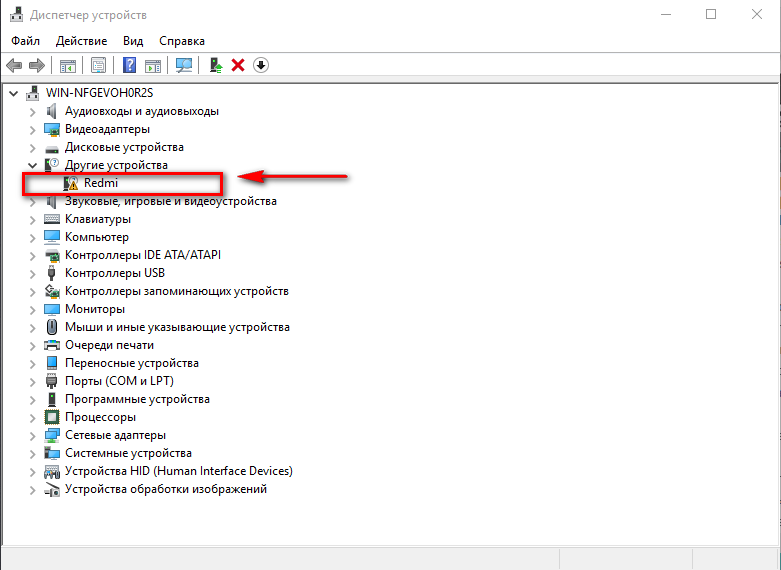The height and width of the screenshot is (570, 781).
Task: Open the Вид menu
Action: coord(133,41)
